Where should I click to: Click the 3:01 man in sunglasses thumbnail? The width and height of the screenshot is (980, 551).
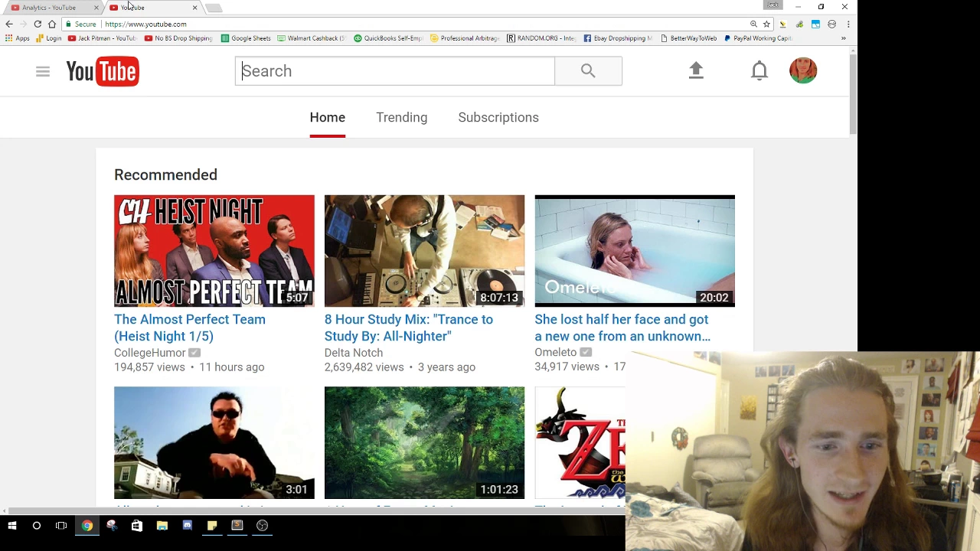214,442
